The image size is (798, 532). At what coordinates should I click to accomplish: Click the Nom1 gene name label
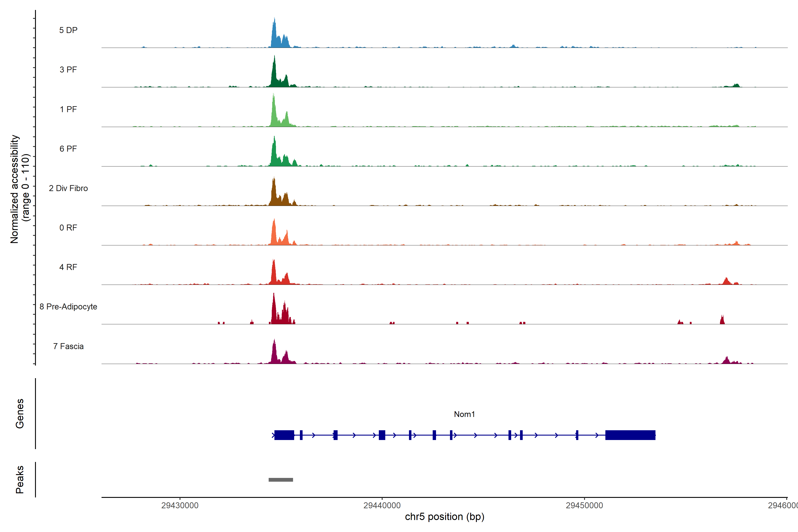464,414
